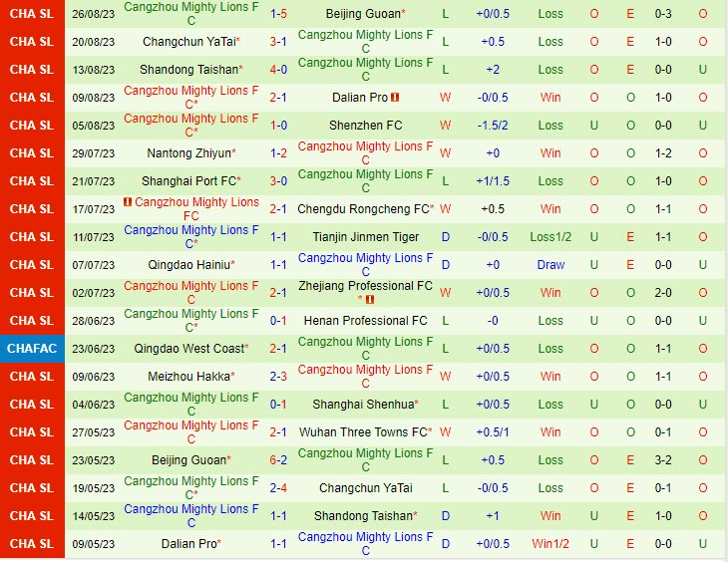Open the 3-1 score on 20/08/23
Screen dimensions: 728x562
(278, 42)
